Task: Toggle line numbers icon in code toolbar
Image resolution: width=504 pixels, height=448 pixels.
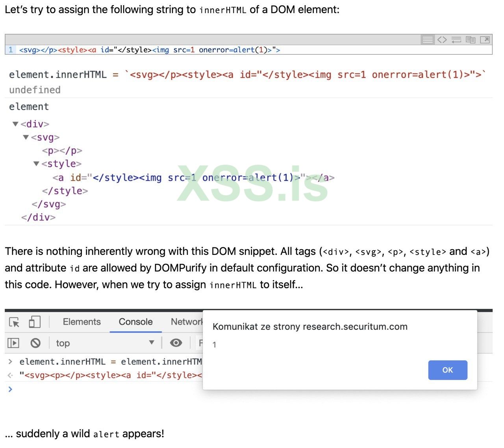Action: click(x=427, y=40)
